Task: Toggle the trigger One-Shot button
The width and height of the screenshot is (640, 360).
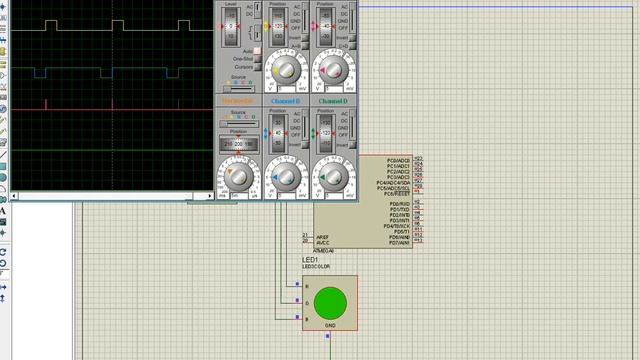Action: [258, 59]
